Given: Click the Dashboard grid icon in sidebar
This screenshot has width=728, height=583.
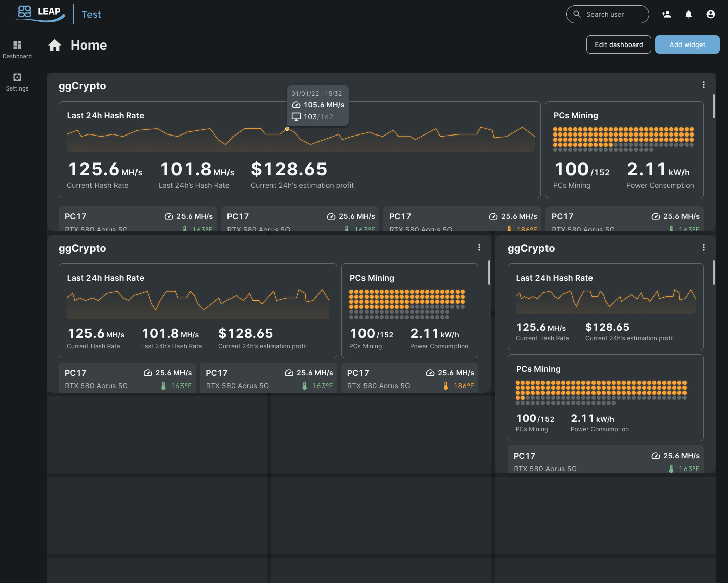Looking at the screenshot, I should (x=17, y=45).
